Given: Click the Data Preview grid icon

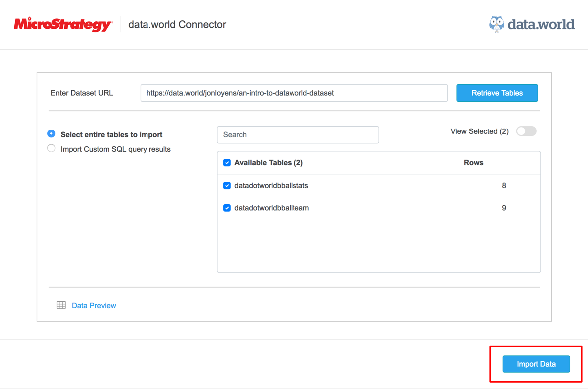Looking at the screenshot, I should coord(61,305).
